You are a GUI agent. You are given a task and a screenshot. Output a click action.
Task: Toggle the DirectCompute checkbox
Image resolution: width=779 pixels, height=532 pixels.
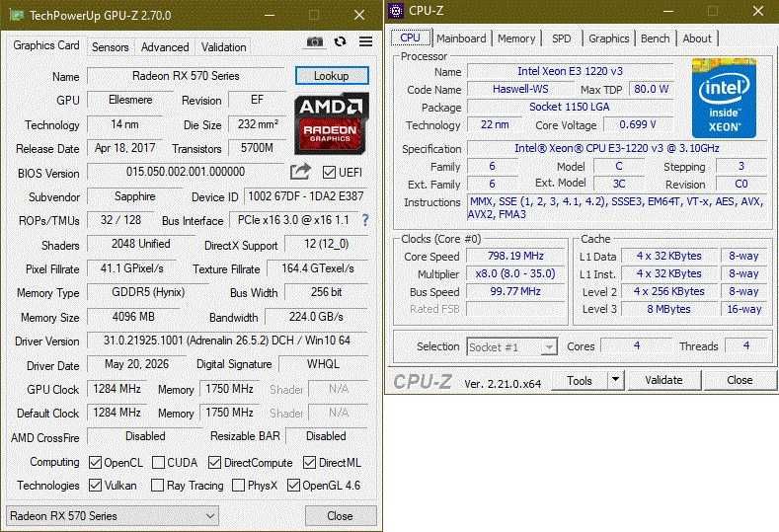tap(214, 463)
